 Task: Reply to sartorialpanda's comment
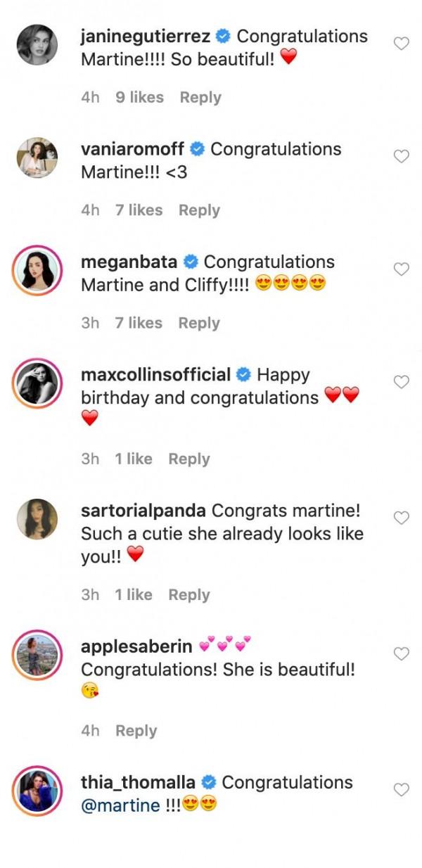tap(189, 595)
